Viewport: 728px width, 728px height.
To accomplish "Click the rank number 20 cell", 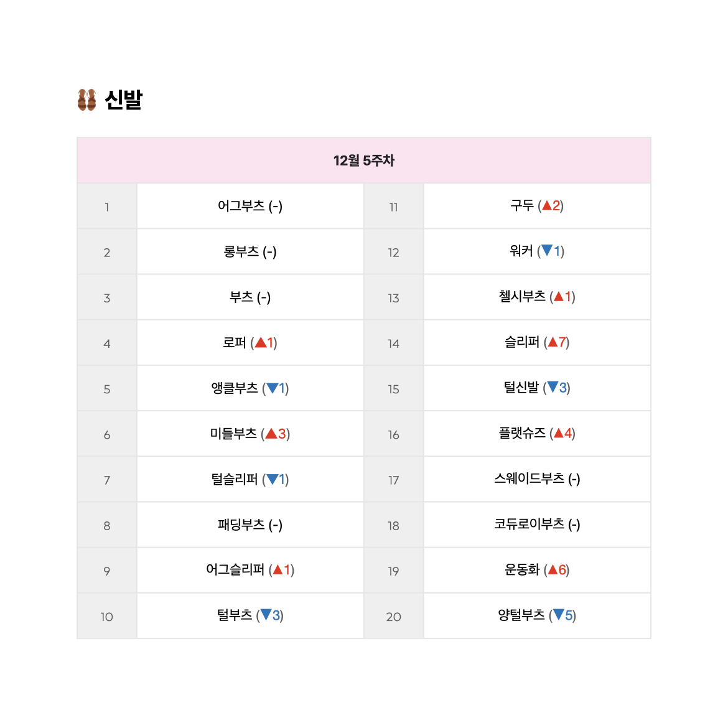I will (393, 617).
